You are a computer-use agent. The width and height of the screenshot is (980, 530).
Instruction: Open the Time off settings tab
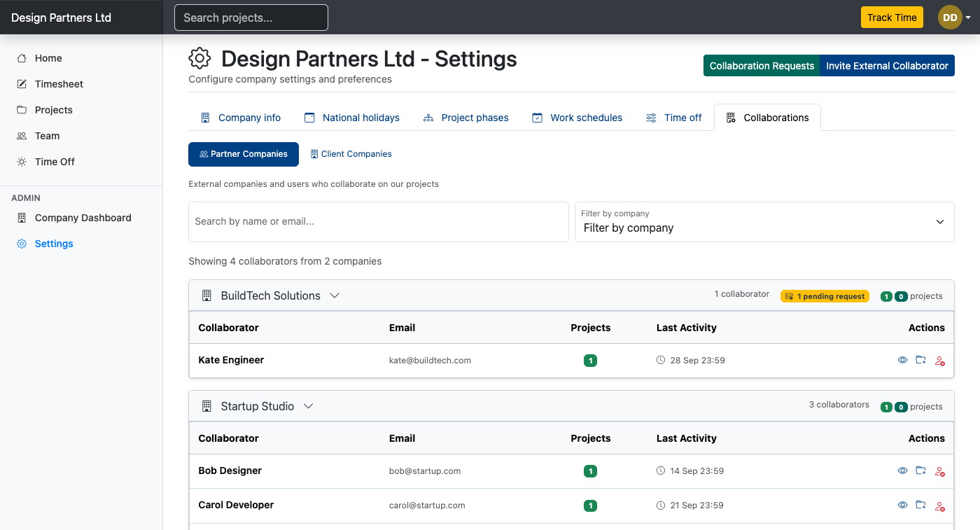(673, 118)
